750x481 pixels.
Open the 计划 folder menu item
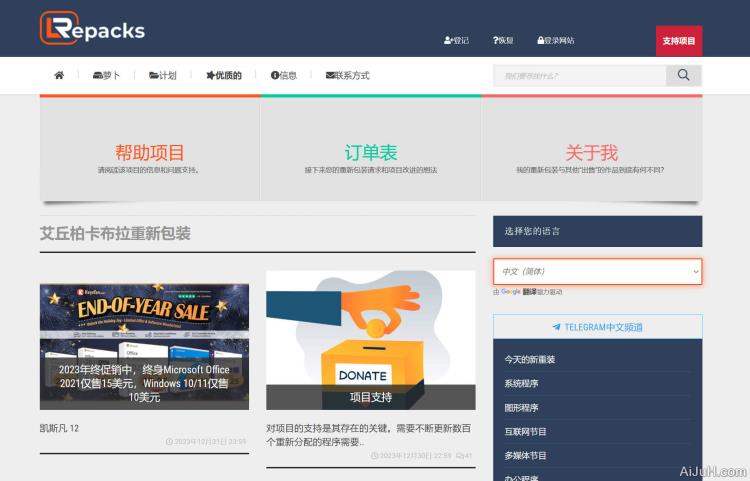coord(162,75)
